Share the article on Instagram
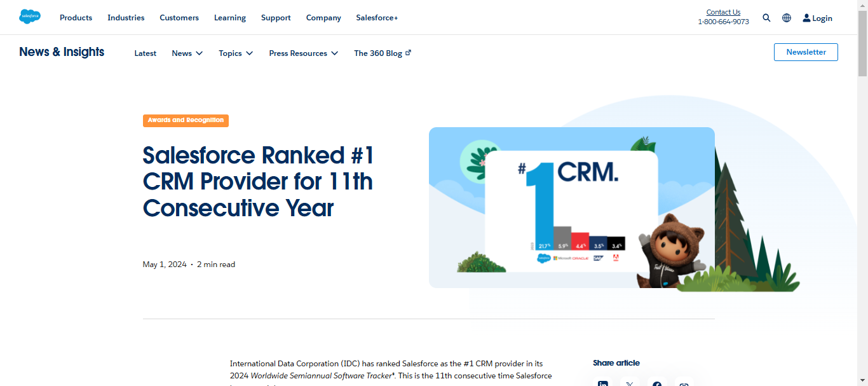Screen dimensions: 868x386 tap(684, 383)
